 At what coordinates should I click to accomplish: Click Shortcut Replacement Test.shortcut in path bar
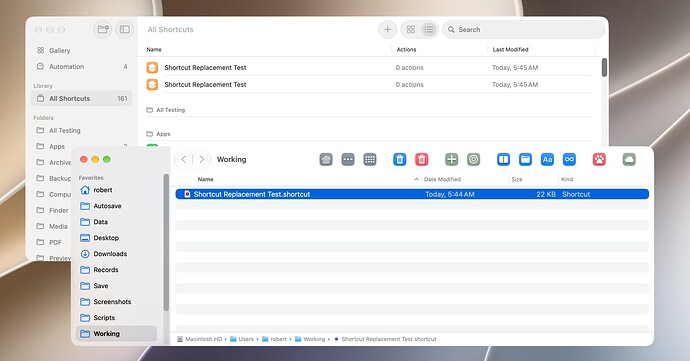pyautogui.click(x=385, y=339)
